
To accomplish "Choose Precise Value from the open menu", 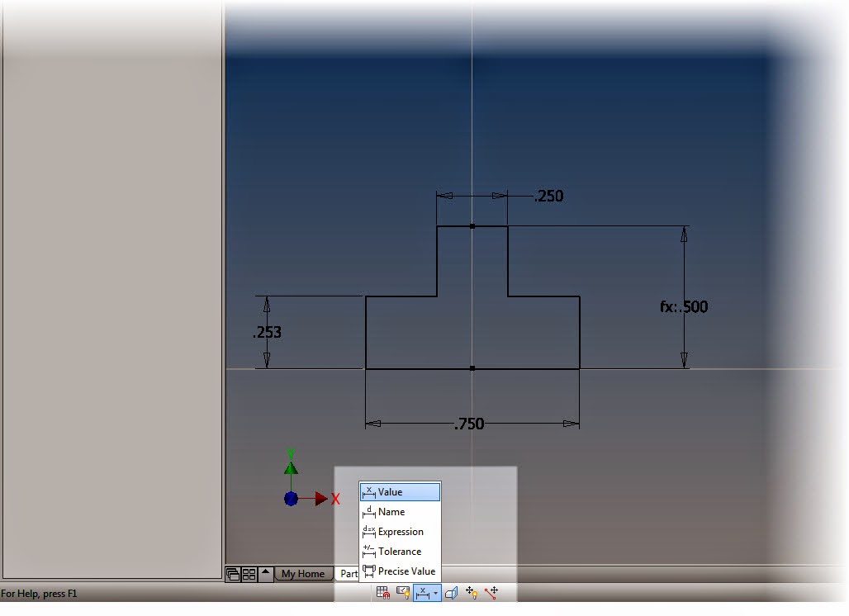I will (x=404, y=571).
